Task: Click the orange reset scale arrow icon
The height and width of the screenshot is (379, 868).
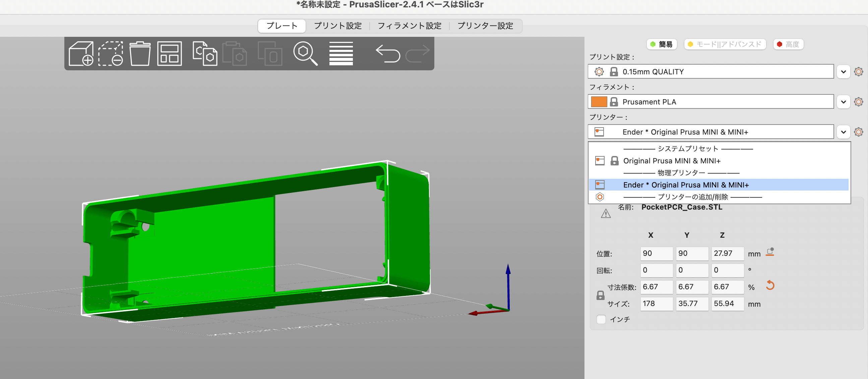Action: click(x=770, y=286)
